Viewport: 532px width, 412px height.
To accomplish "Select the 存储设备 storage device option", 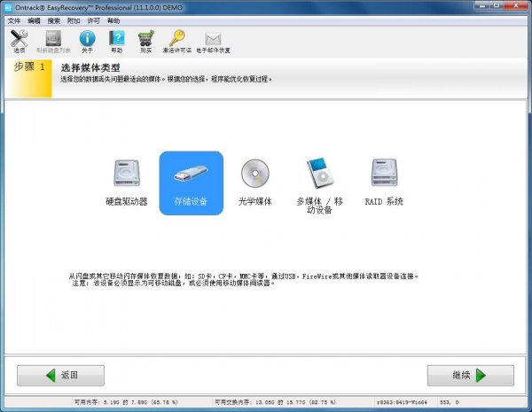I will click(x=191, y=183).
